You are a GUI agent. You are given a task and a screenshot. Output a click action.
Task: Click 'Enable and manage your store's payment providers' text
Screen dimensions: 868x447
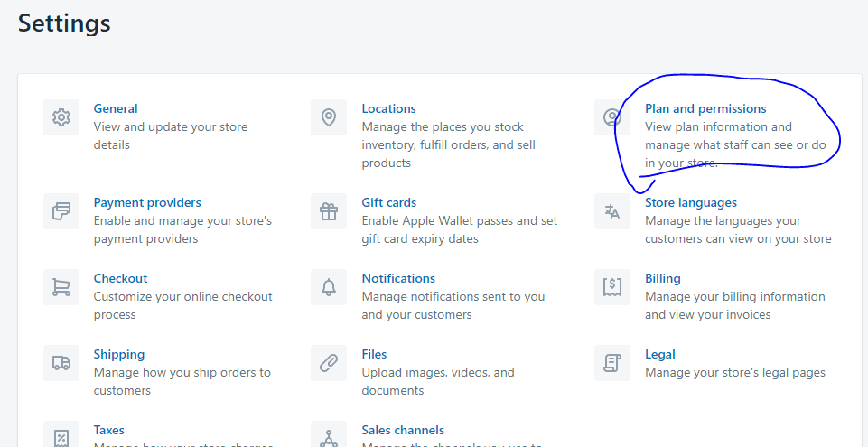coord(182,229)
